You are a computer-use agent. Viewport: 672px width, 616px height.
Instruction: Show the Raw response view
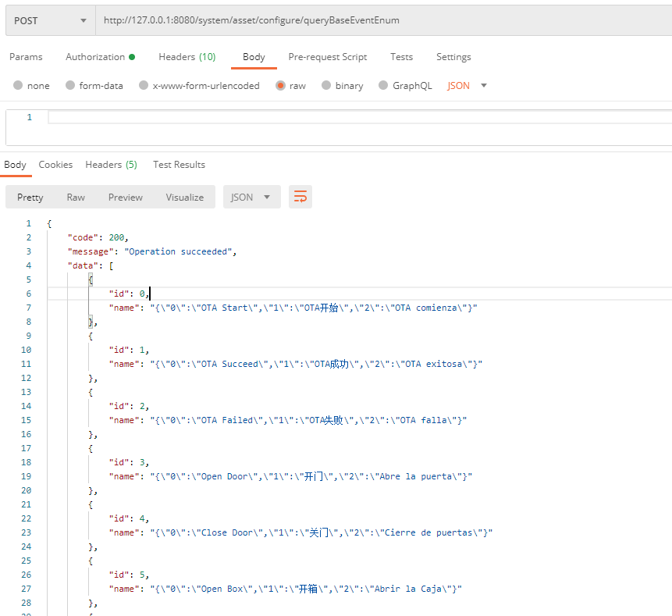(76, 197)
